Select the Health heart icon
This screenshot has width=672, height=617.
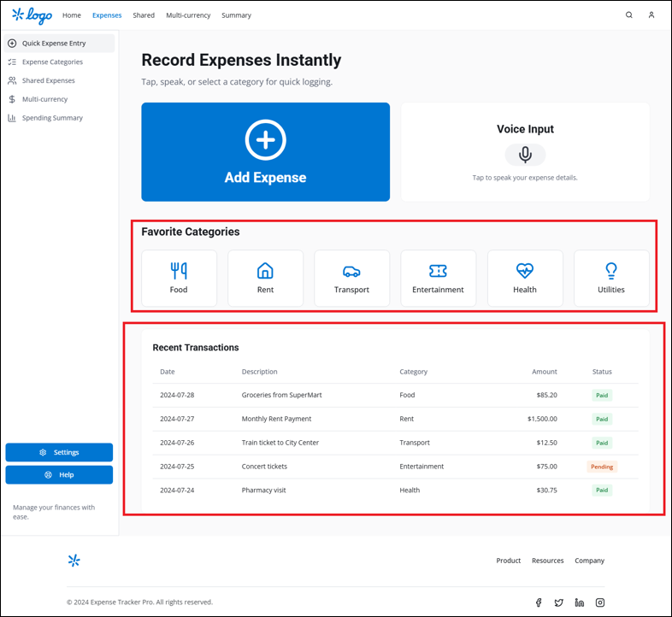pyautogui.click(x=525, y=270)
